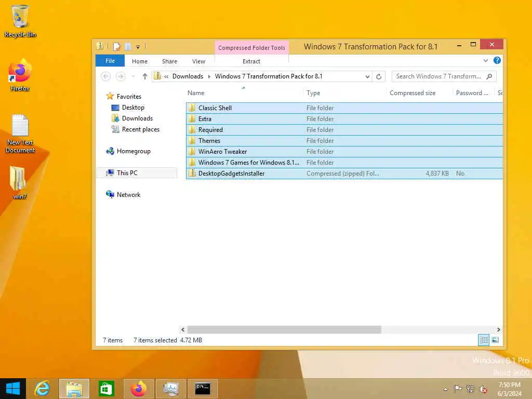The image size is (532, 399).
Task: Select the WinAero Tweaker folder
Action: point(344,151)
